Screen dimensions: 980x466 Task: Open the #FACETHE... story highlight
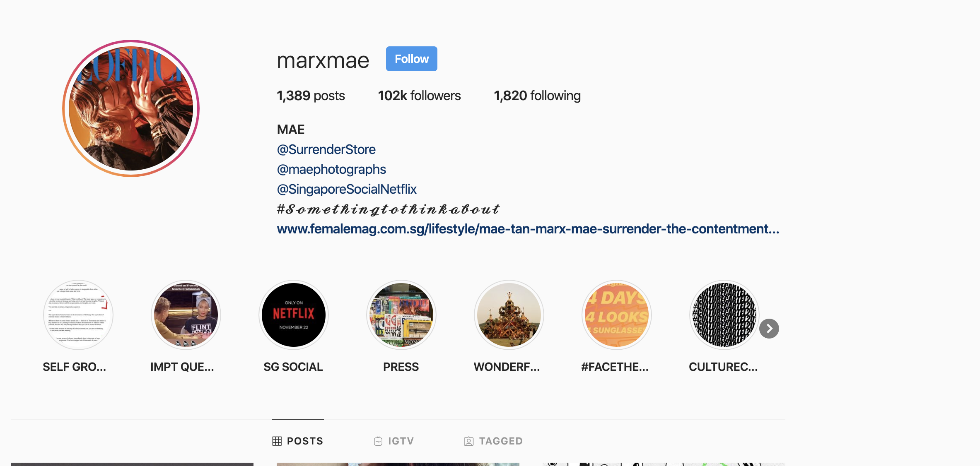pyautogui.click(x=617, y=315)
